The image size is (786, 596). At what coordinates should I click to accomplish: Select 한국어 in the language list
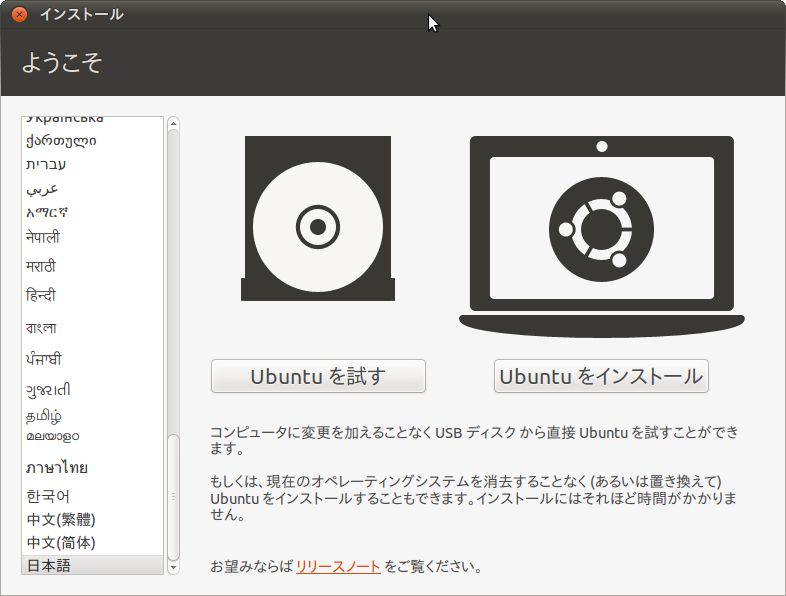92,496
